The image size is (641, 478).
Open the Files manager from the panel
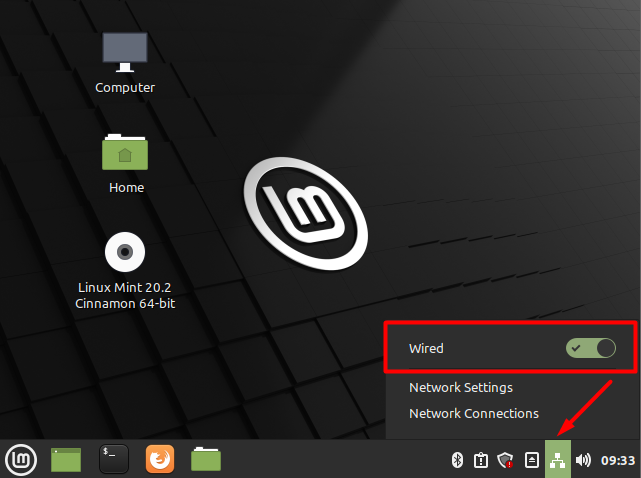pos(206,460)
